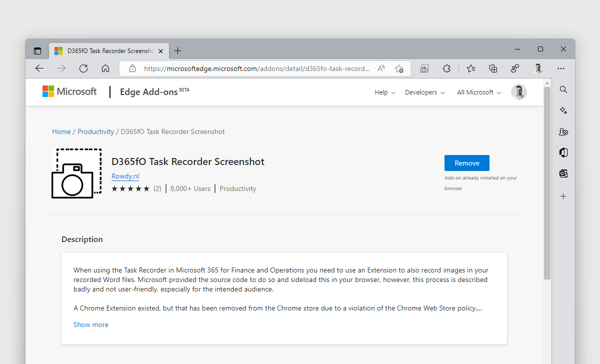
Task: Open the (2) reviews count
Action: pos(157,188)
